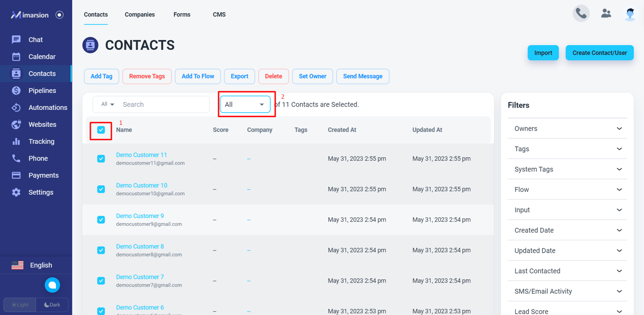Open Tracking bar chart icon
Viewport: 644px width, 315px height.
coord(16,141)
